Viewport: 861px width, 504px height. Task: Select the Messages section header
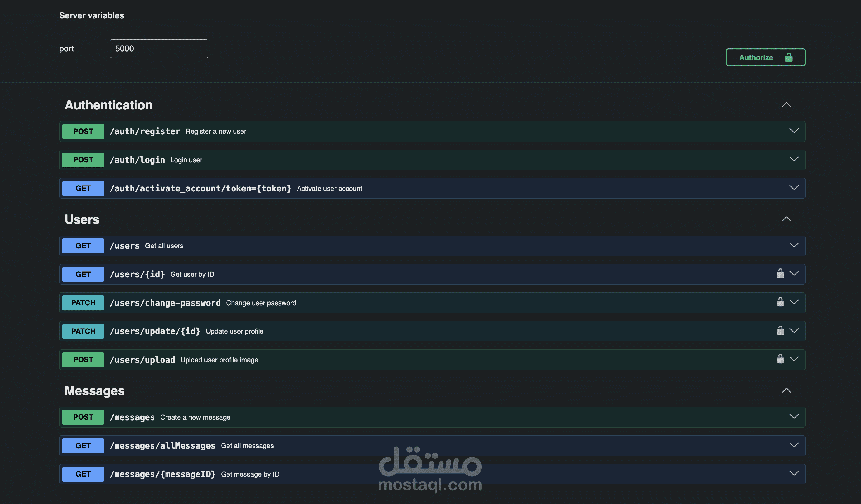95,391
